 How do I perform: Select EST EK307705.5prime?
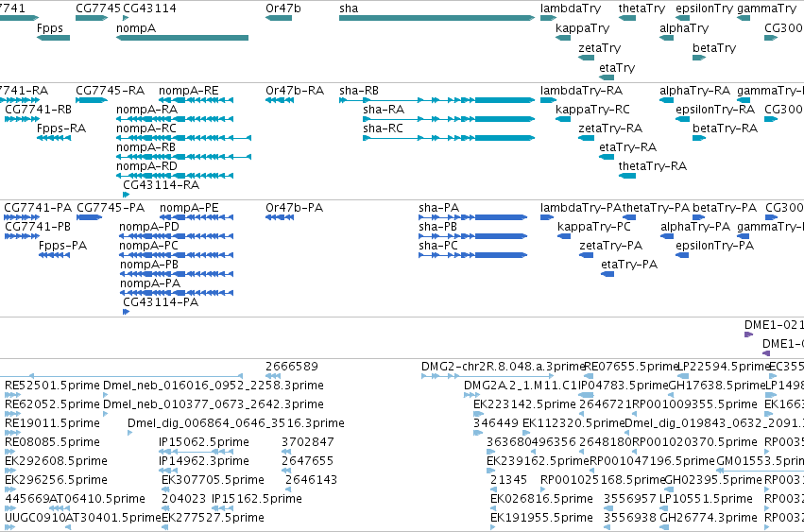[x=213, y=480]
